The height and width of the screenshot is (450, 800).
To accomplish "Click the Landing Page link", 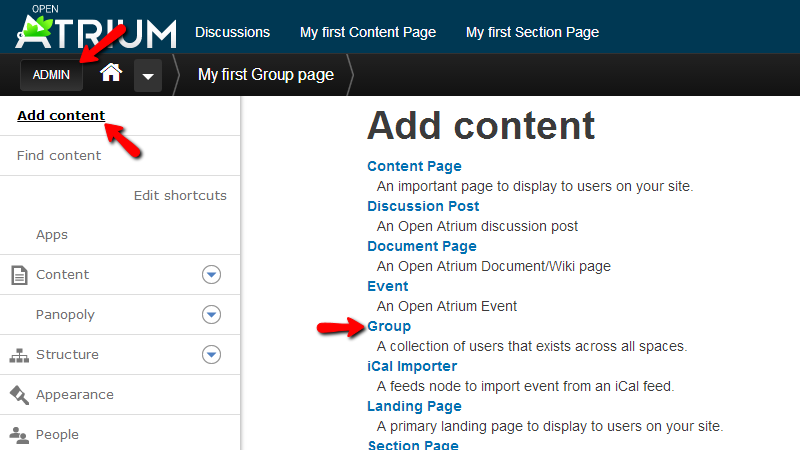I will (x=414, y=407).
